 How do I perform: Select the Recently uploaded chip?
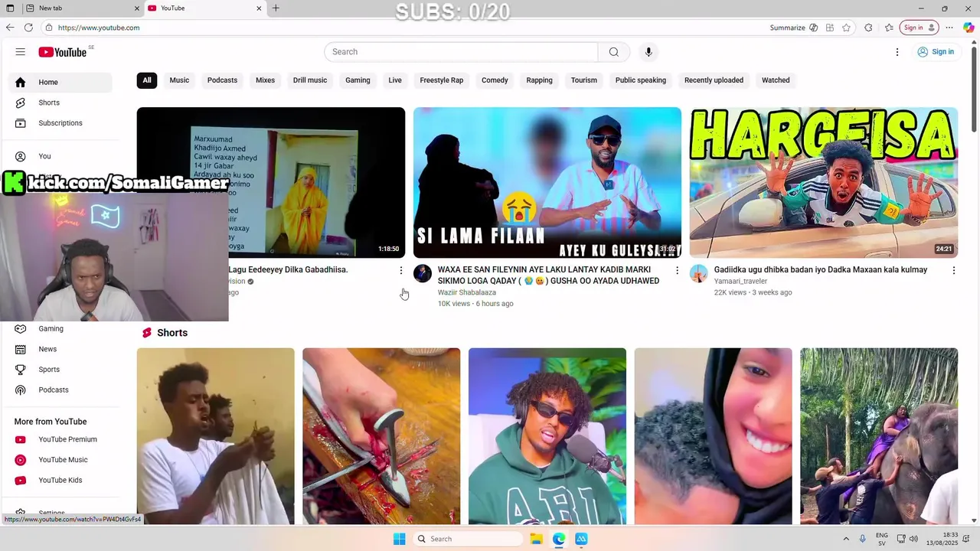[x=714, y=80]
